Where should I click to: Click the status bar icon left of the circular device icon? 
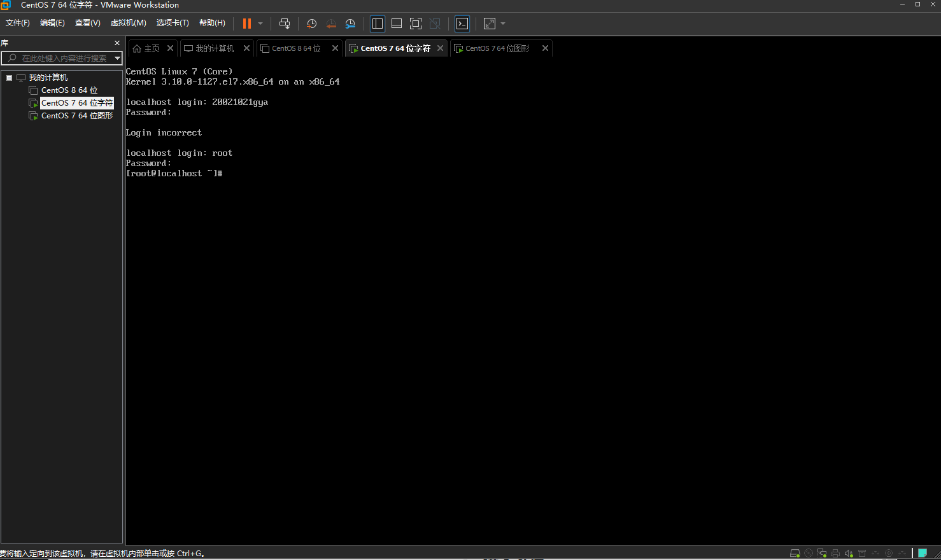coord(875,554)
